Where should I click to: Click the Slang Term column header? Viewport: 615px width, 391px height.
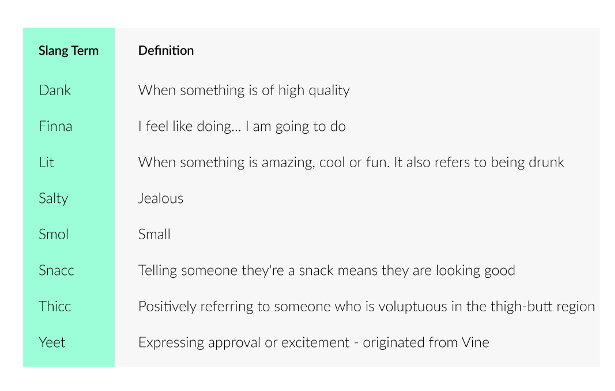69,51
